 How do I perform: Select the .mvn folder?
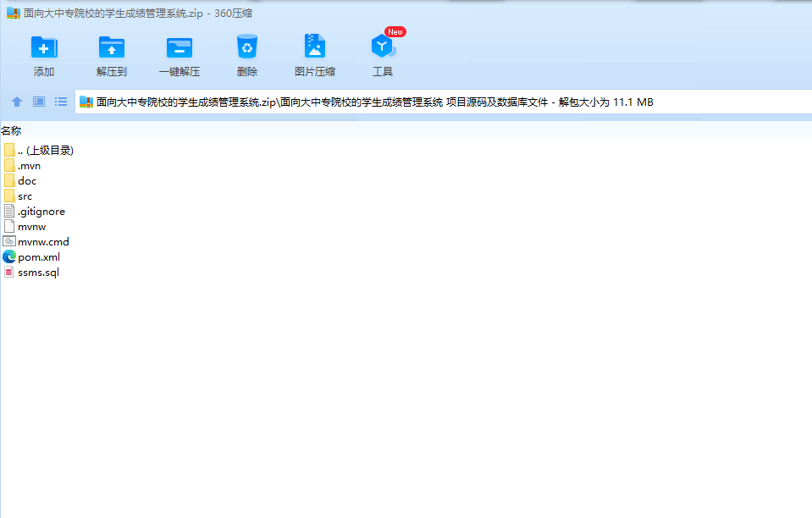click(22, 166)
